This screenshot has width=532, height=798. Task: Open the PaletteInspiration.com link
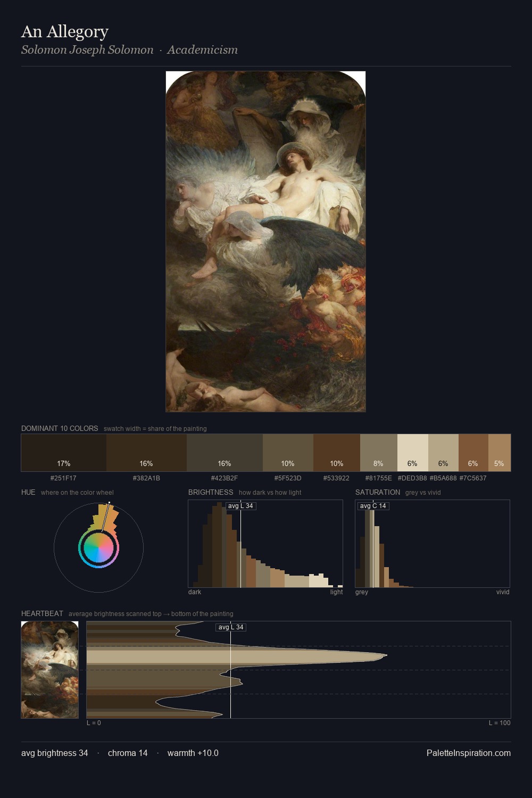(x=469, y=753)
